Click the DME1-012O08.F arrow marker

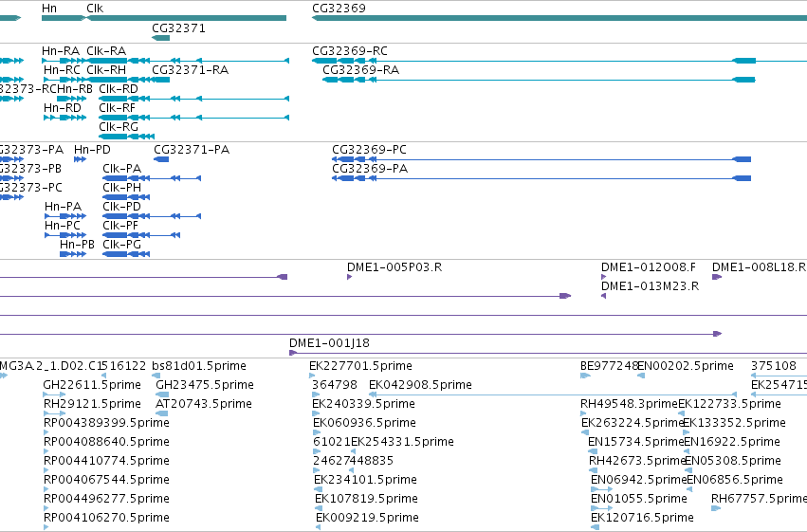tap(604, 277)
